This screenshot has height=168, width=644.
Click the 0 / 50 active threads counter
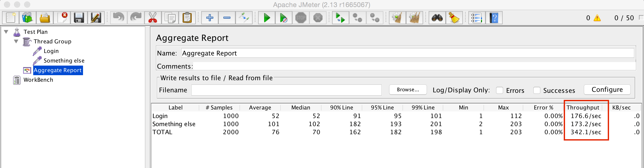[x=624, y=18]
